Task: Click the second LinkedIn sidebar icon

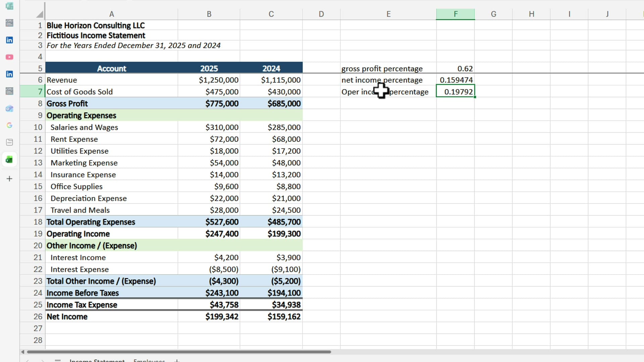Action: coord(9,74)
